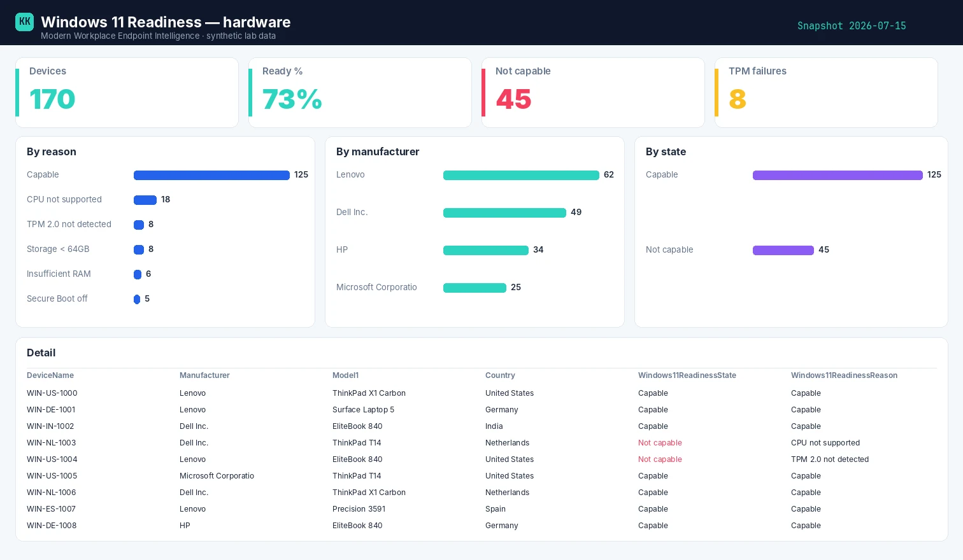Select device WIN-DE-1008 in the table

tap(52, 526)
